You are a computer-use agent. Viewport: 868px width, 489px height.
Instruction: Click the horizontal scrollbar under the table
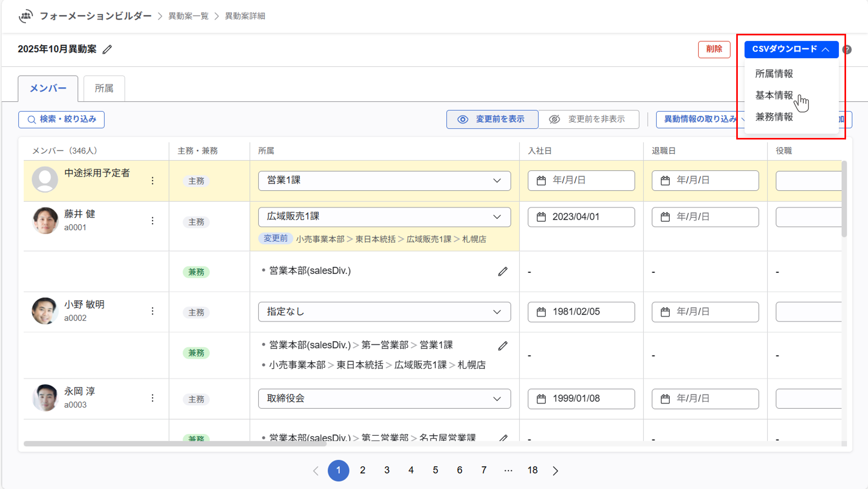click(x=175, y=444)
